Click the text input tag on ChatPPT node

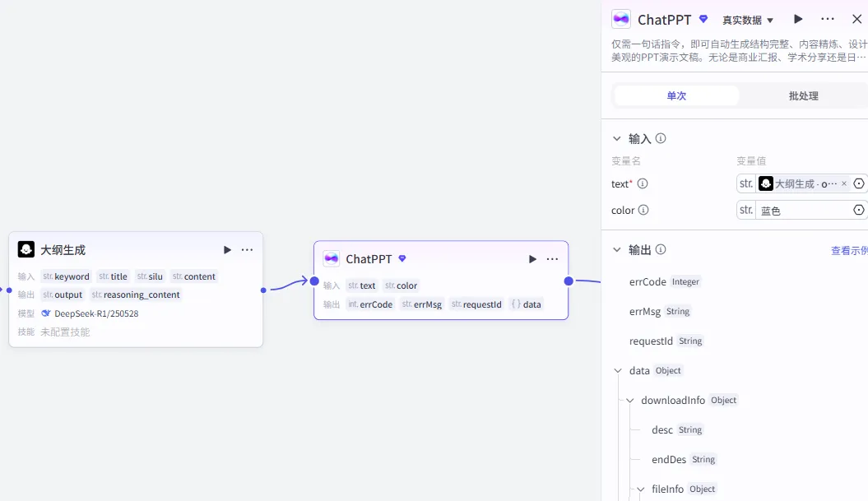coord(361,285)
